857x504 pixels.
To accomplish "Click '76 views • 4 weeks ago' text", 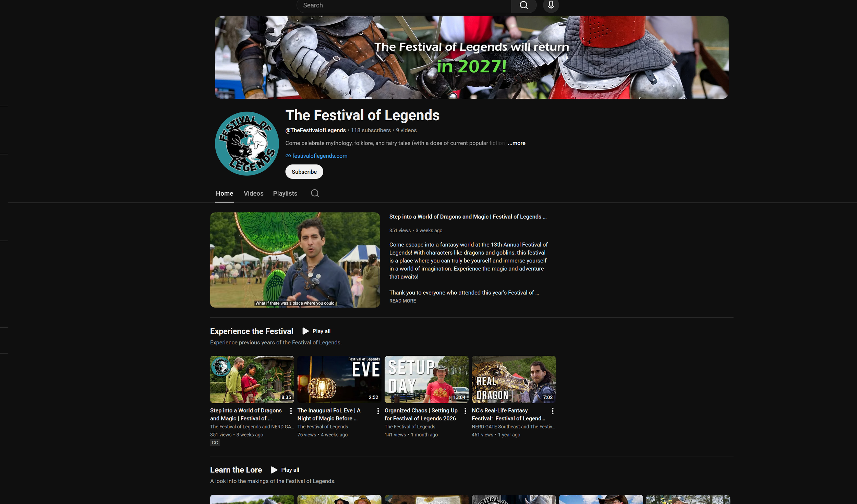I will [x=322, y=435].
